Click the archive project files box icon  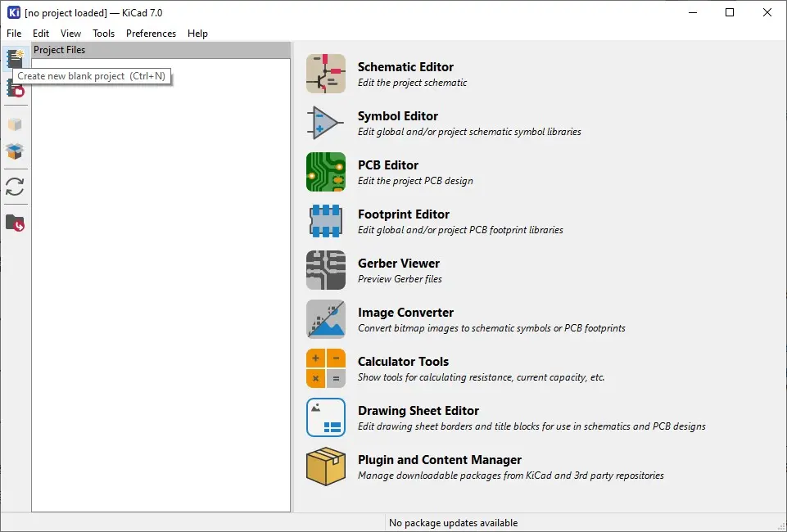tap(15, 124)
